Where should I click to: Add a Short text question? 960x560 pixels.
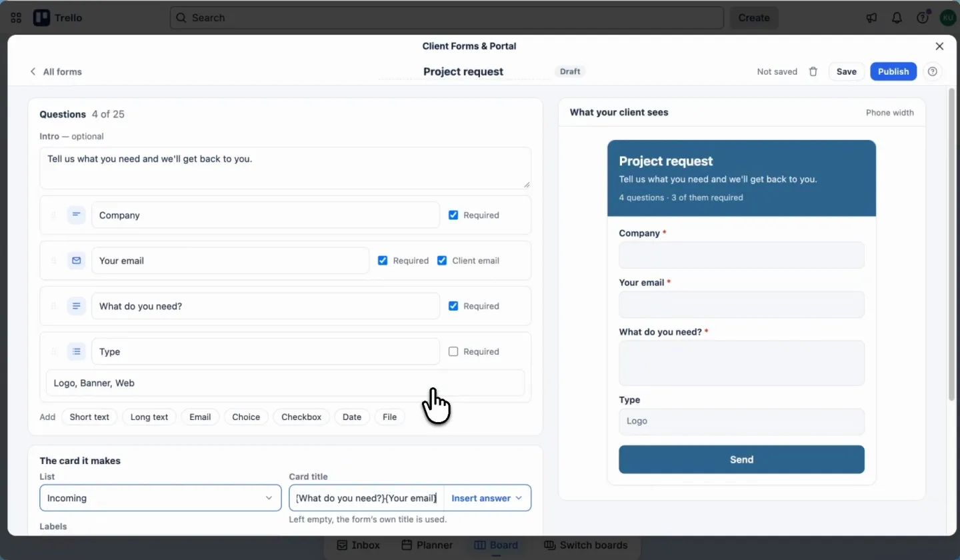pos(89,417)
